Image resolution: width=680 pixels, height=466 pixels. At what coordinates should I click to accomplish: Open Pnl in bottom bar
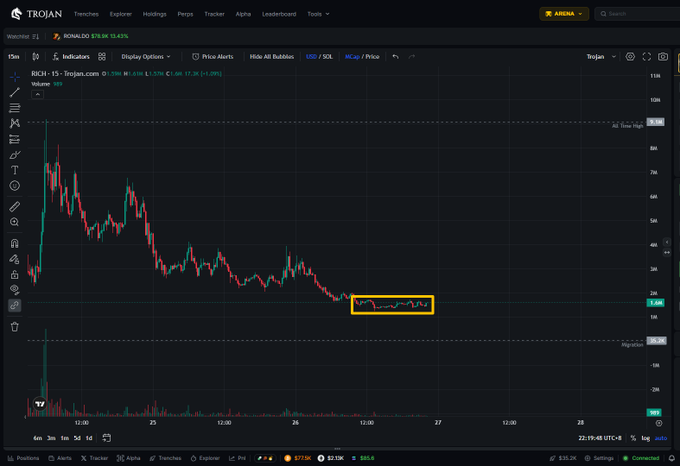point(238,458)
